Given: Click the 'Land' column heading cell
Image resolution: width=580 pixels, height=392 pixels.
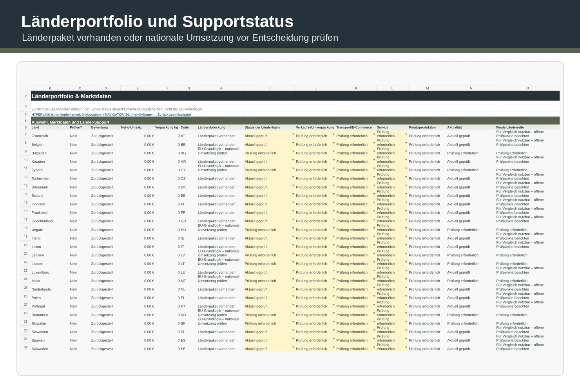Looking at the screenshot, I should pos(50,127).
